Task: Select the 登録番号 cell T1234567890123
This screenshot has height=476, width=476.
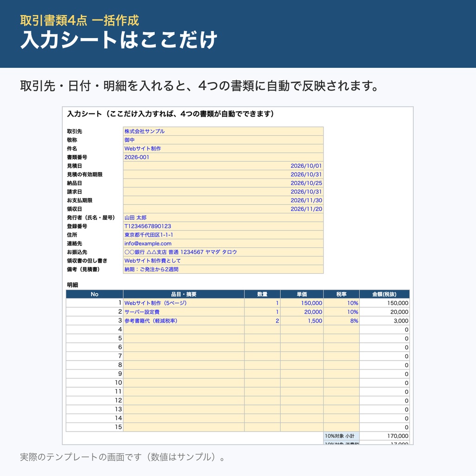Action: coord(223,226)
